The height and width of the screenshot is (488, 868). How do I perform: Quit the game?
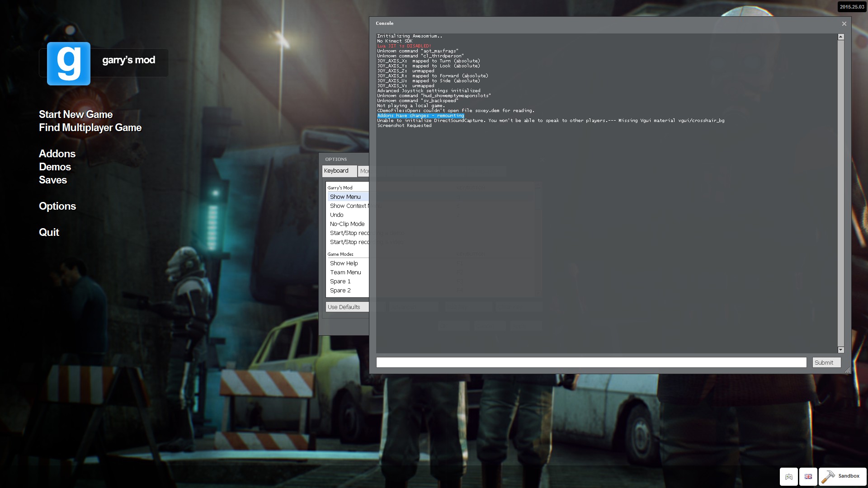point(49,232)
